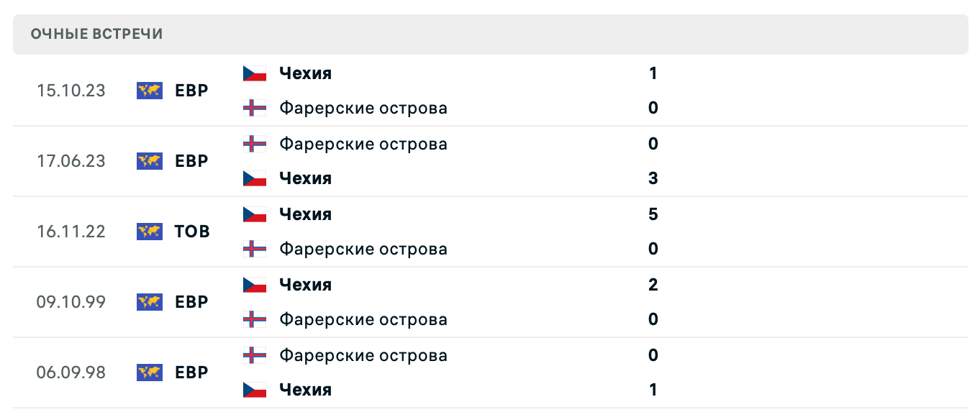Screen dimensions: 980x420
Task: Select the ОЧНЫЕ ВСТРЕЧИ section header
Action: (97, 35)
